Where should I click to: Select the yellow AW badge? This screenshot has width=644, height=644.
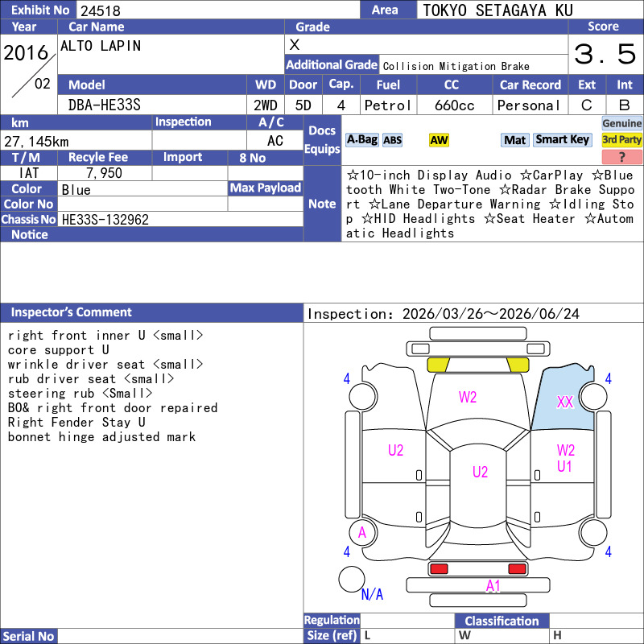439,140
